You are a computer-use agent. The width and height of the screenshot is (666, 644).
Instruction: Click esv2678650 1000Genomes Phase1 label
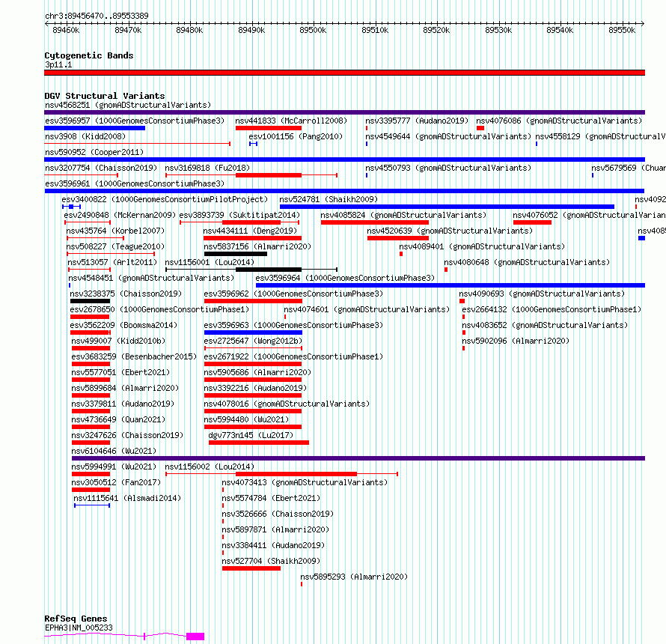(159, 309)
